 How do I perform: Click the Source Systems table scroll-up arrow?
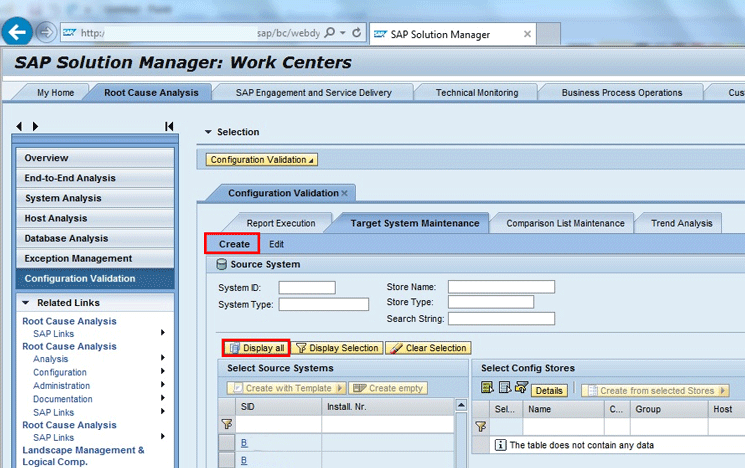pos(461,405)
